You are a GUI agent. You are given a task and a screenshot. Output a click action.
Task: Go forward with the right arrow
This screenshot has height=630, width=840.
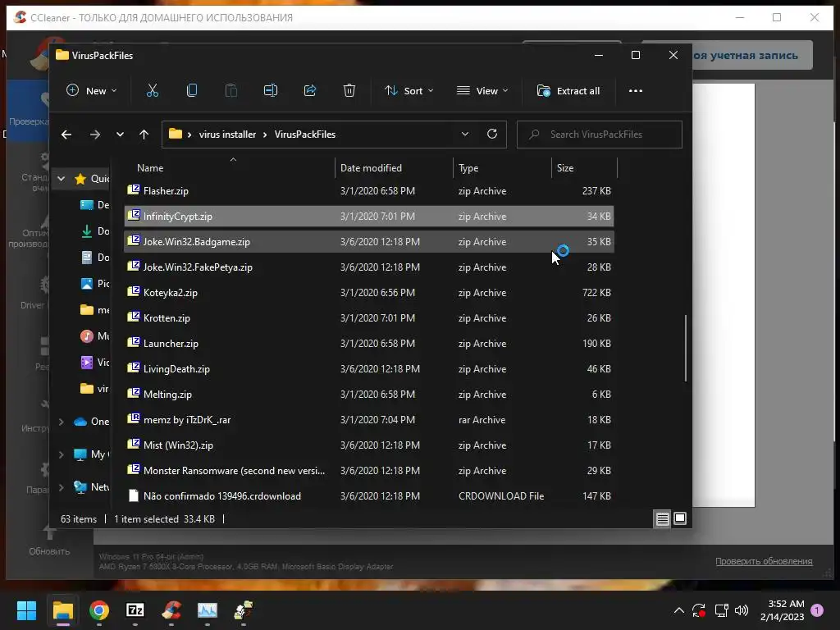click(x=95, y=135)
